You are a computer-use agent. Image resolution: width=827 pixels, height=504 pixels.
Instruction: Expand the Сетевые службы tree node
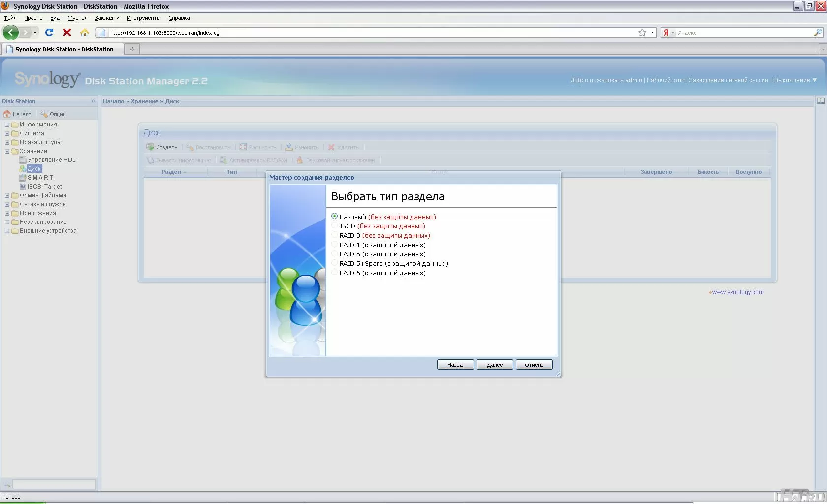pos(7,204)
